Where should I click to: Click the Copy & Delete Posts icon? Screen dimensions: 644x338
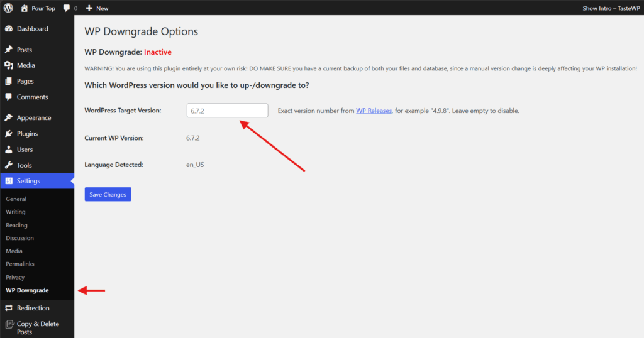pyautogui.click(x=9, y=324)
